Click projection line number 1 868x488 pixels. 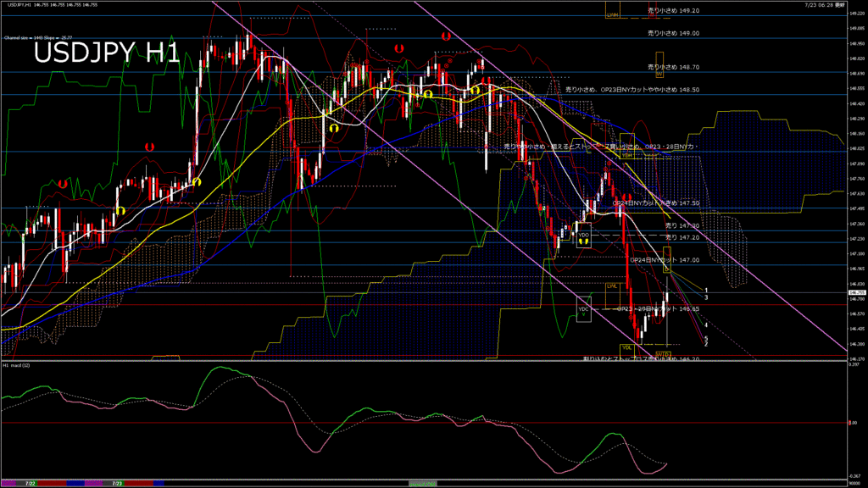click(706, 291)
